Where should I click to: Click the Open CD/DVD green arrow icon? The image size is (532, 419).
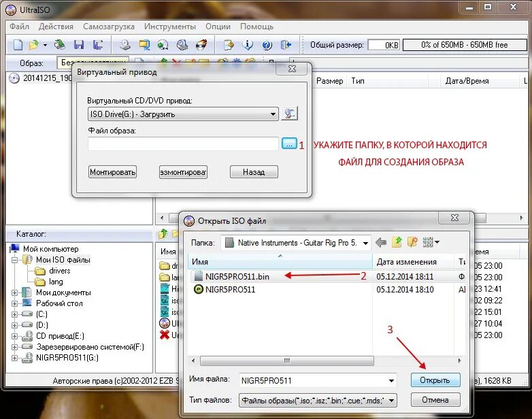pyautogui.click(x=59, y=45)
